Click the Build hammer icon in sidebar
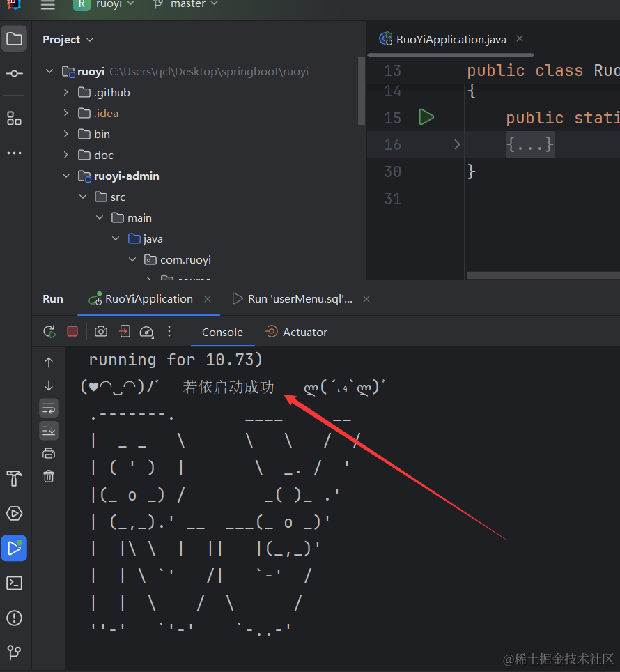The image size is (620, 672). 15,478
